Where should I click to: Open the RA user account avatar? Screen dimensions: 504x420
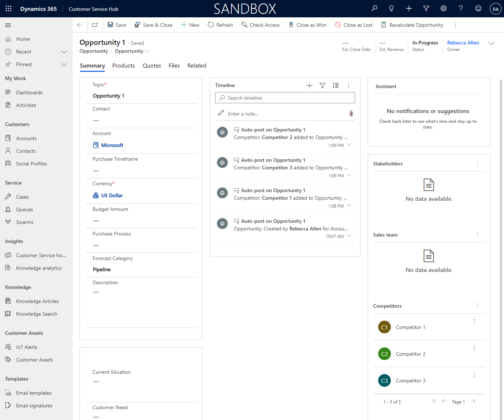tap(495, 9)
